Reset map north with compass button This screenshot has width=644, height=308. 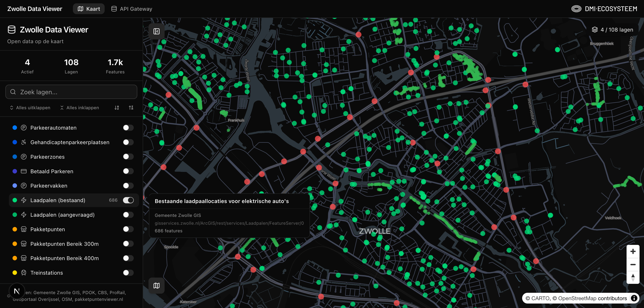click(633, 278)
